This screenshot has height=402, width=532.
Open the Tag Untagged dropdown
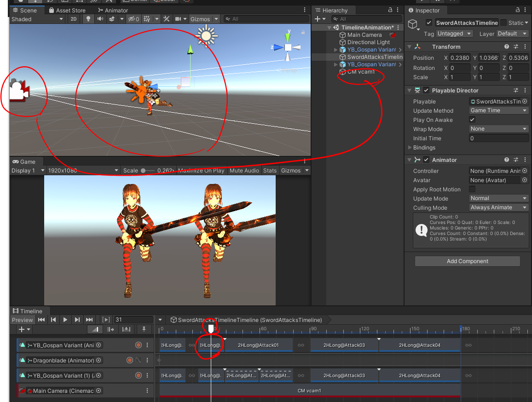455,34
